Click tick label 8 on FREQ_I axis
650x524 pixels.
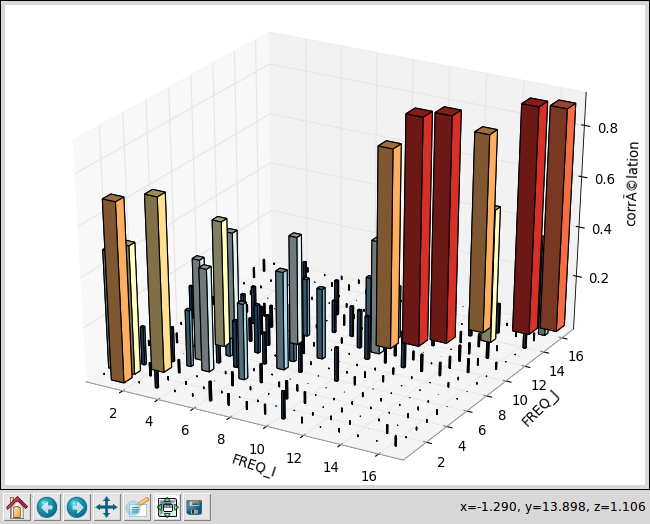pyautogui.click(x=221, y=439)
